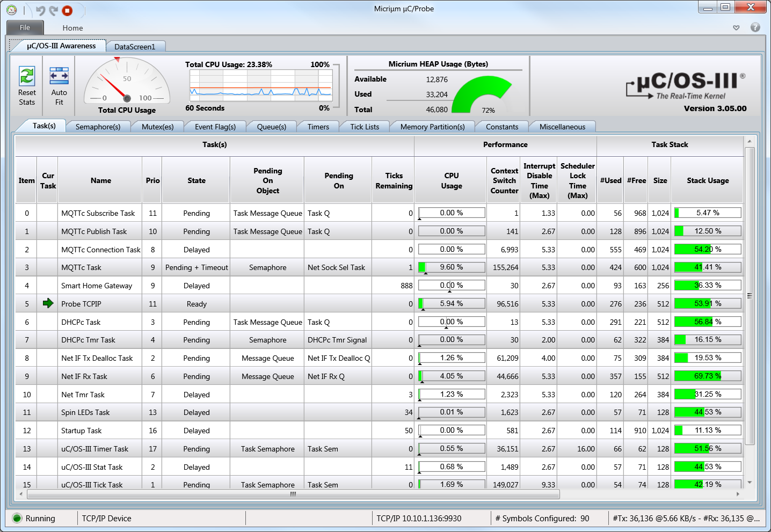771x532 pixels.
Task: Switch to the DataScreen1 tab
Action: pos(135,47)
